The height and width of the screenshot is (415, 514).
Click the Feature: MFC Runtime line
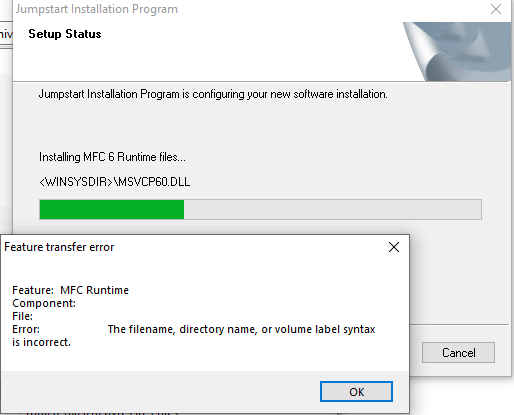click(x=70, y=290)
